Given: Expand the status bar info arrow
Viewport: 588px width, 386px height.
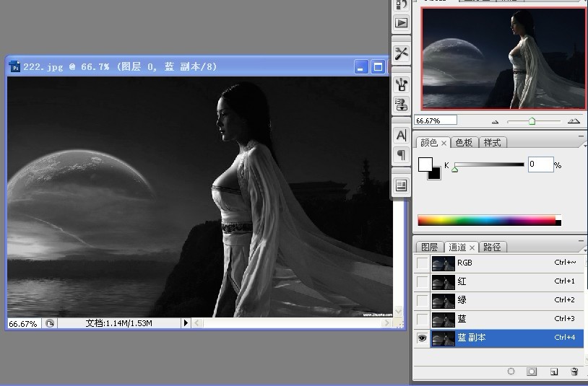Looking at the screenshot, I should click(x=186, y=323).
